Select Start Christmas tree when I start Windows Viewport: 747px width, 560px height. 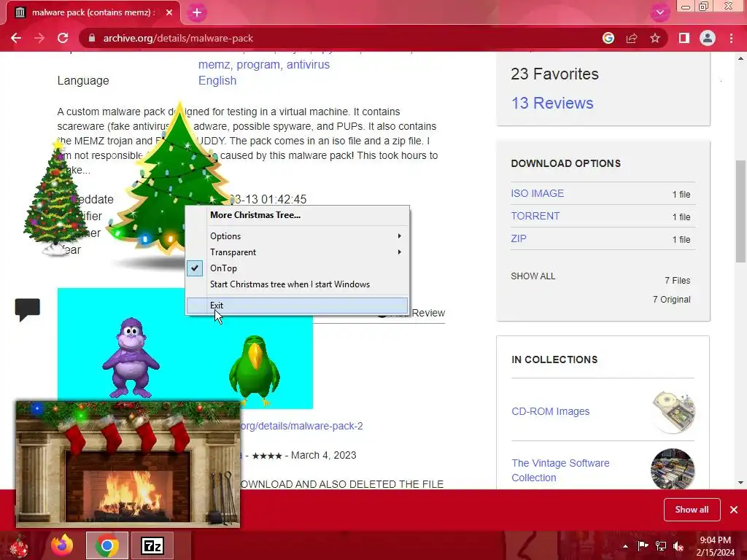tap(298, 284)
